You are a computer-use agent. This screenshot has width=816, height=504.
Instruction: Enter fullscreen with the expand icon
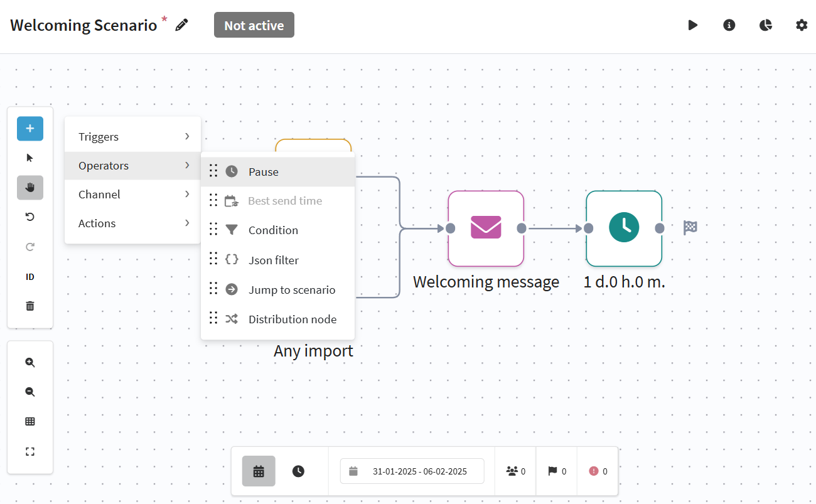(x=30, y=451)
